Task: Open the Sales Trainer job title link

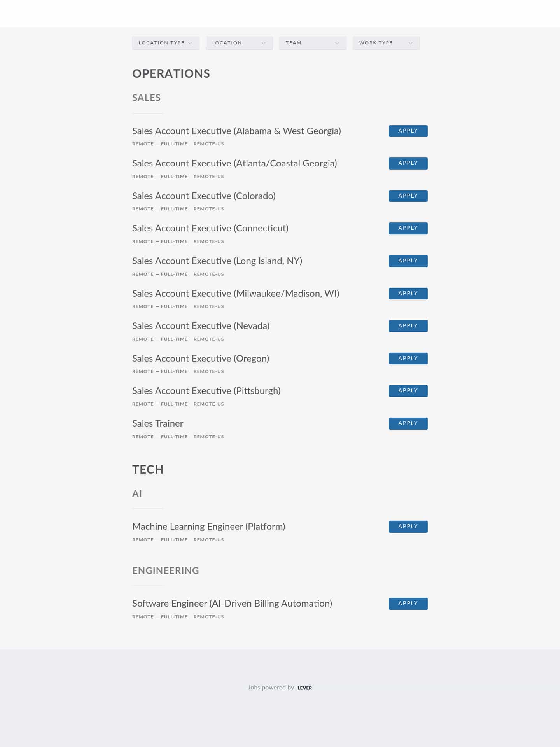Action: tap(157, 423)
